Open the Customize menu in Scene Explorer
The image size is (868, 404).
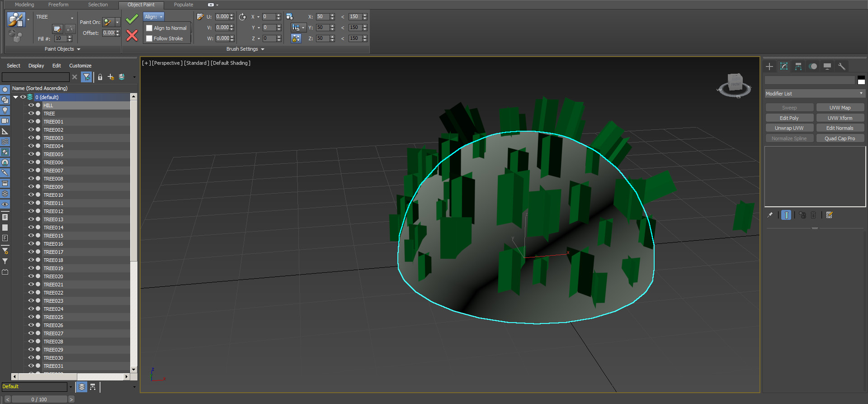[x=80, y=66]
